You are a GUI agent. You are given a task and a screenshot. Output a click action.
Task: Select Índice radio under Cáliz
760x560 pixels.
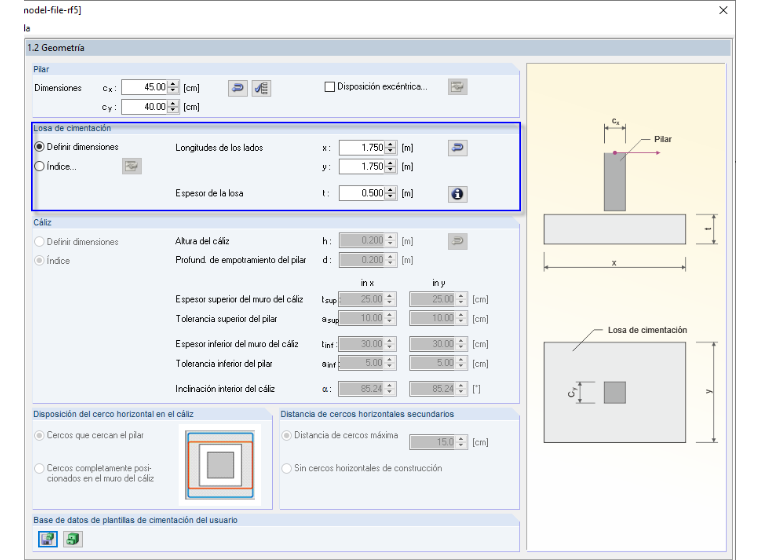coord(40,260)
